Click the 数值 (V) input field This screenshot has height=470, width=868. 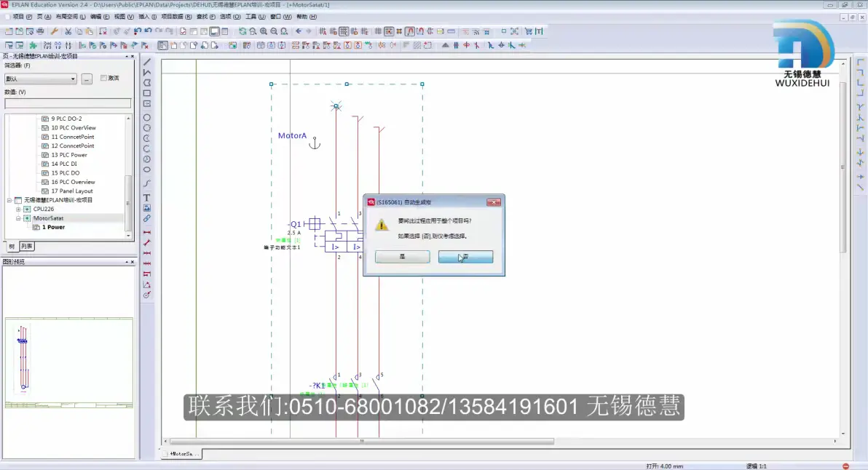(x=68, y=103)
